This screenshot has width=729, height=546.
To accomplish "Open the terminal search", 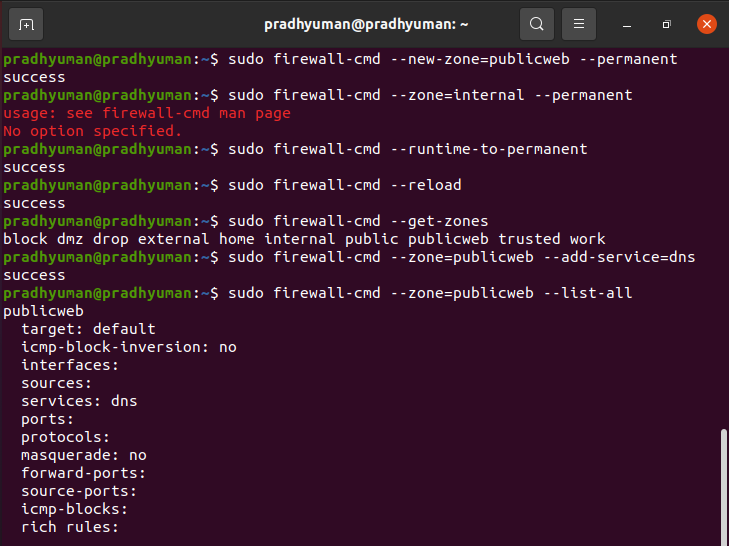I will [537, 24].
